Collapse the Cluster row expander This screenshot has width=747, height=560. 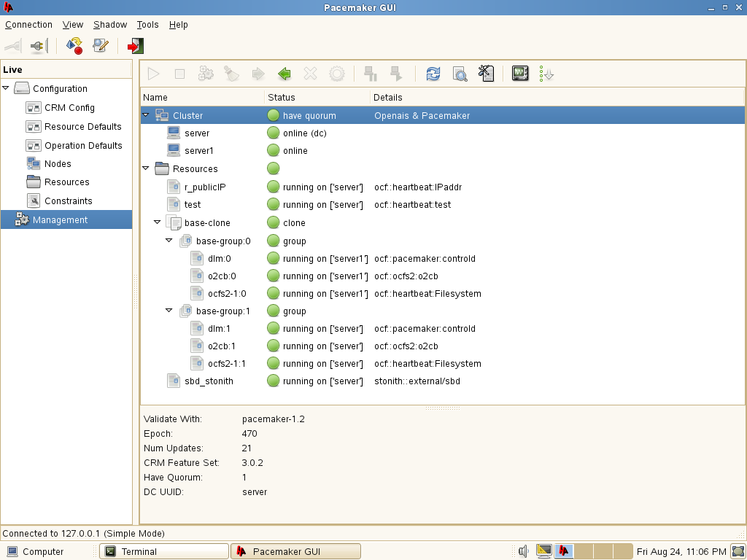146,115
